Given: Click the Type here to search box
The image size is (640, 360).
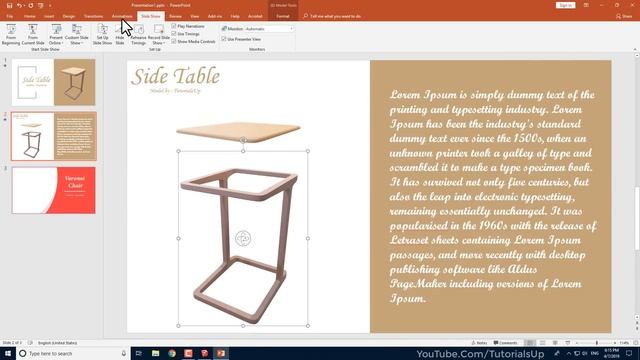Looking at the screenshot, I should tap(73, 353).
